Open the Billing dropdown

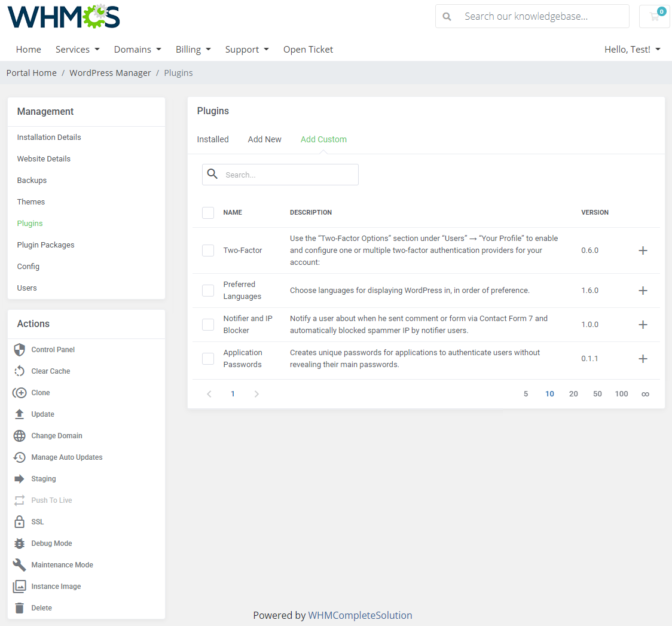(193, 49)
